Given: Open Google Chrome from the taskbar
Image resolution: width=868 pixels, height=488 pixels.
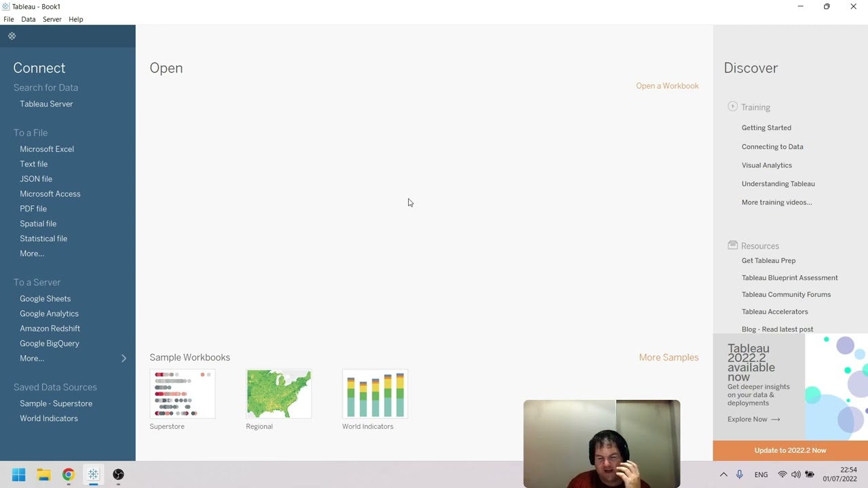Looking at the screenshot, I should tap(68, 474).
